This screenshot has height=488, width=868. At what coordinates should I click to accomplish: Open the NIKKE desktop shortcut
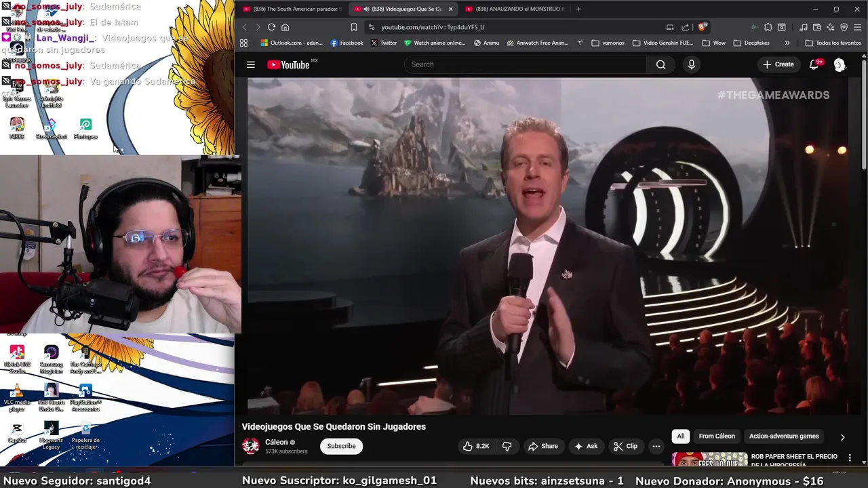pyautogui.click(x=17, y=128)
